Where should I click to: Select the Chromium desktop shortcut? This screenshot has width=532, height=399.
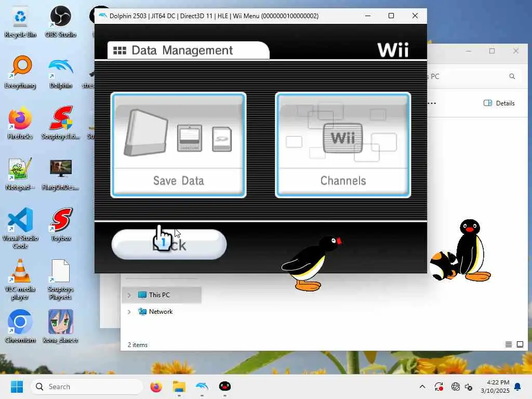click(20, 326)
